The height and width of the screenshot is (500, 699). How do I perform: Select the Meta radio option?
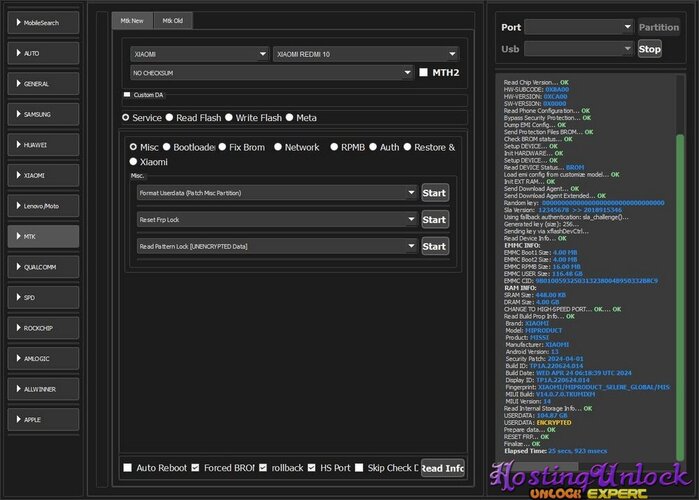289,117
